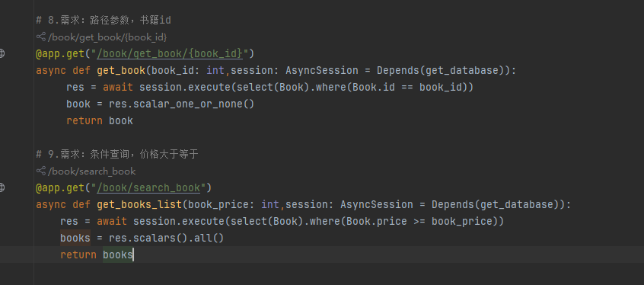Click the Book.id == book_id condition

(x=407, y=87)
